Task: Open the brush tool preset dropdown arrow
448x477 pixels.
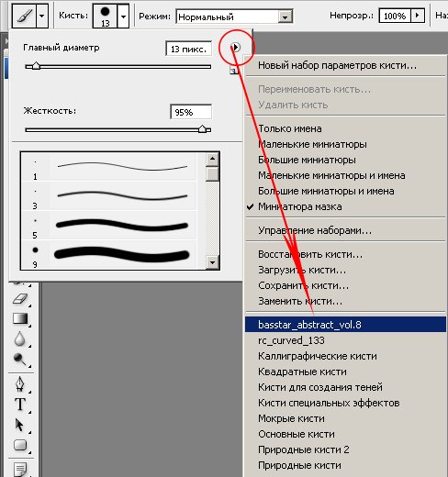Action: [42, 16]
